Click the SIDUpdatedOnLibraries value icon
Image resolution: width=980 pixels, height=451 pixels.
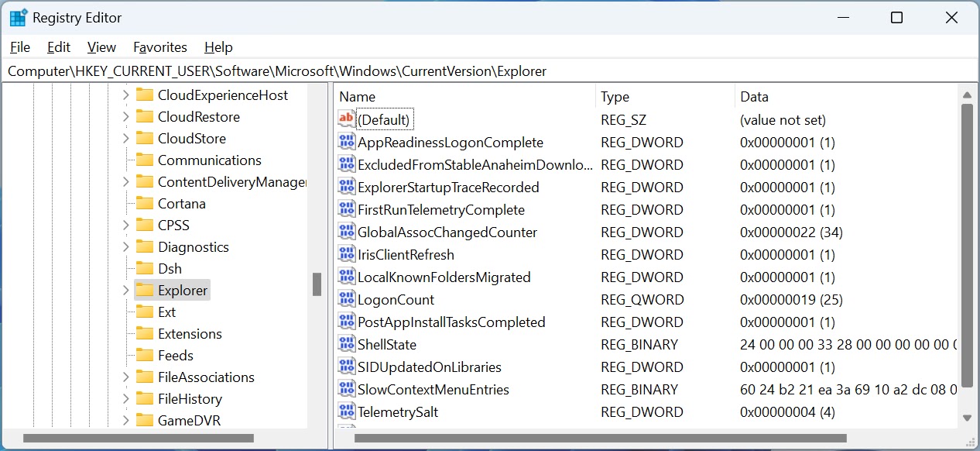[x=346, y=367]
